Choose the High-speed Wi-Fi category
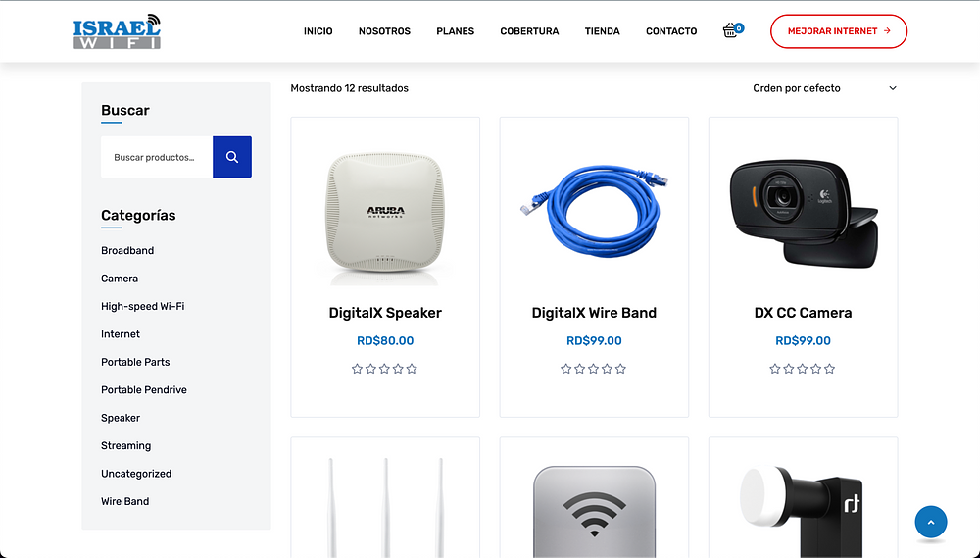980x558 pixels. coord(142,307)
